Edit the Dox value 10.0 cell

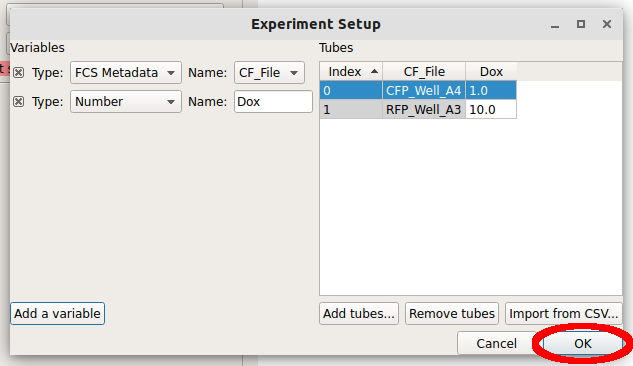tap(491, 110)
